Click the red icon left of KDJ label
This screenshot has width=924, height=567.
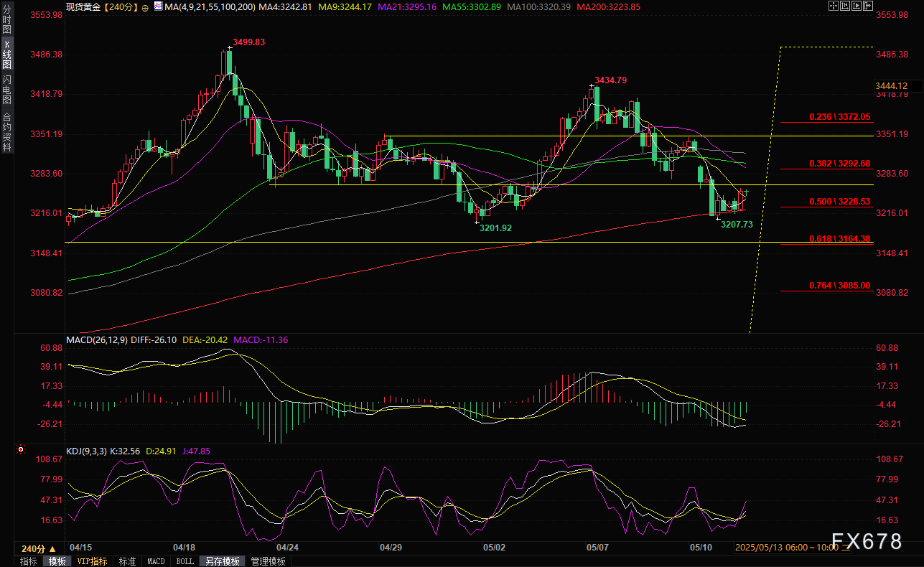(20, 451)
